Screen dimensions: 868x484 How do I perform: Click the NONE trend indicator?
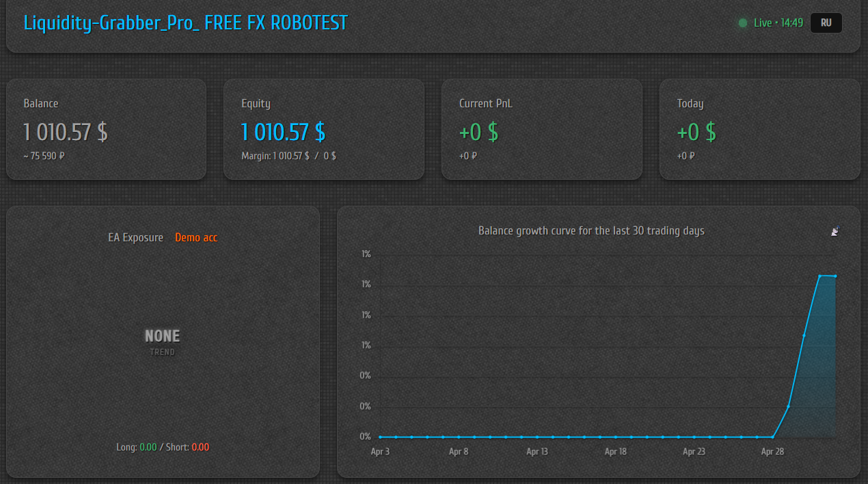click(163, 336)
